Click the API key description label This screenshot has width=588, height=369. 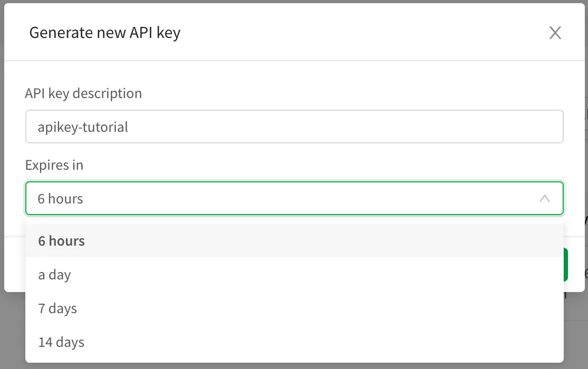pos(83,93)
